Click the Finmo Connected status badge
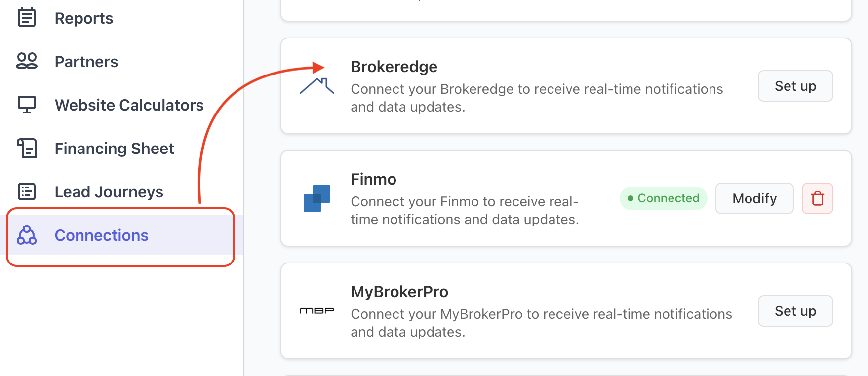The height and width of the screenshot is (376, 868). (x=663, y=198)
